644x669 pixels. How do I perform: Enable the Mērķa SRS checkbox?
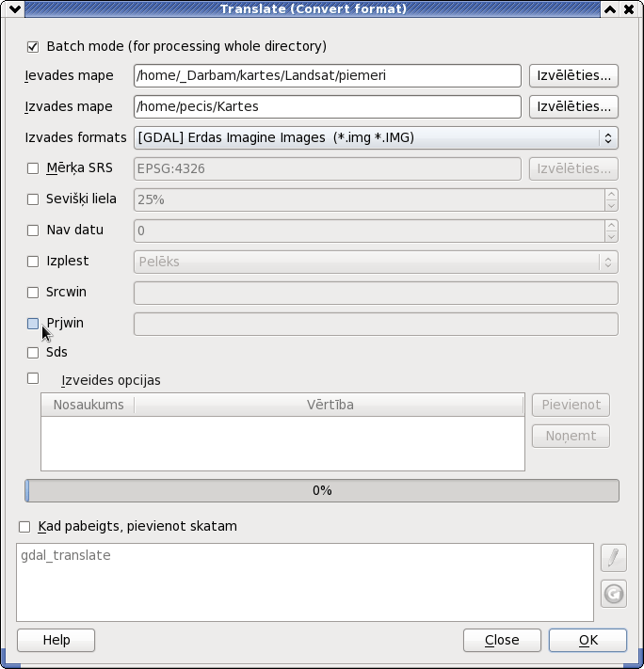tap(33, 168)
